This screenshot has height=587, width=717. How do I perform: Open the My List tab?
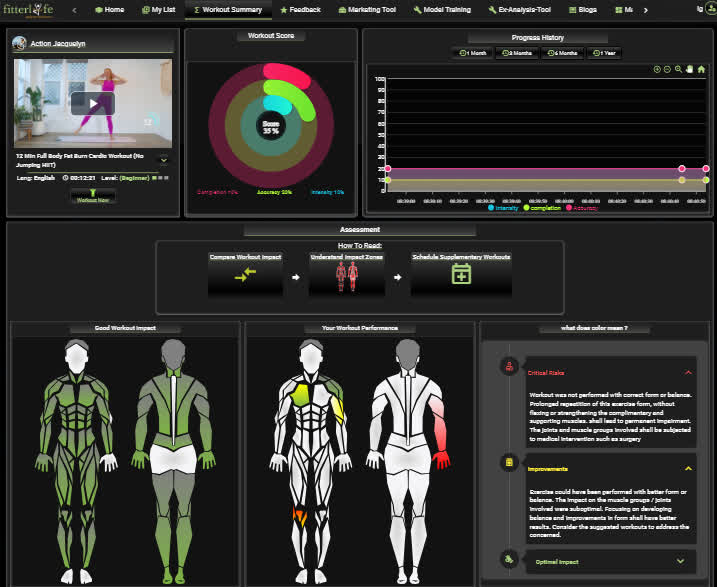tap(159, 10)
